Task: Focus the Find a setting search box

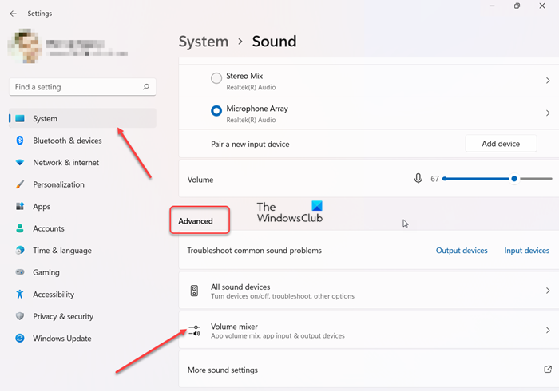Action: 76,87
